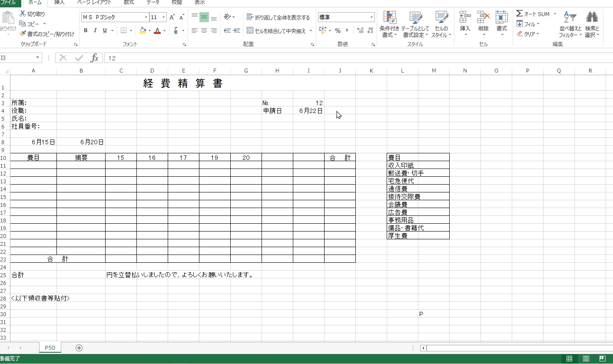Click the AutoSum sigma icon
This screenshot has width=613, height=364.
(x=519, y=14)
